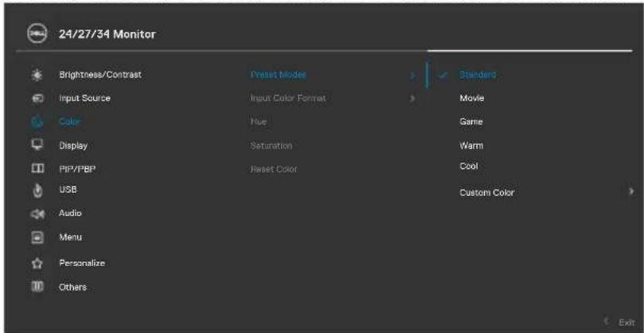The height and width of the screenshot is (333, 644).
Task: Select the Color menu item
Action: point(69,122)
